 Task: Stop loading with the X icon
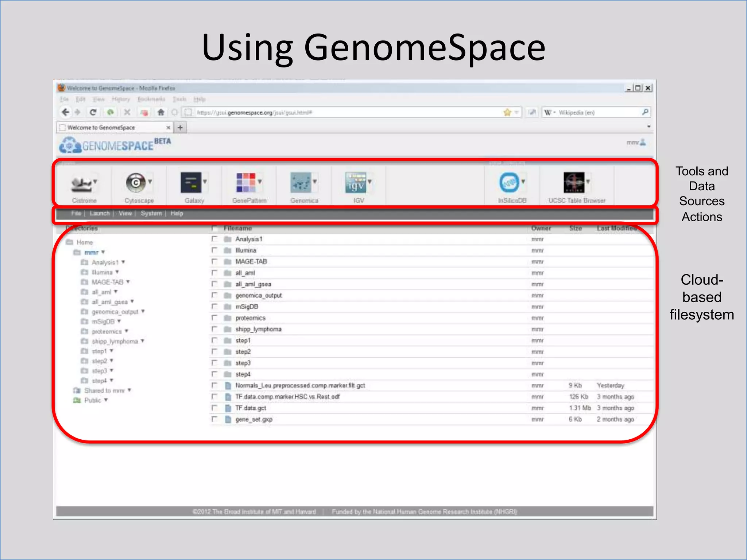(x=127, y=112)
